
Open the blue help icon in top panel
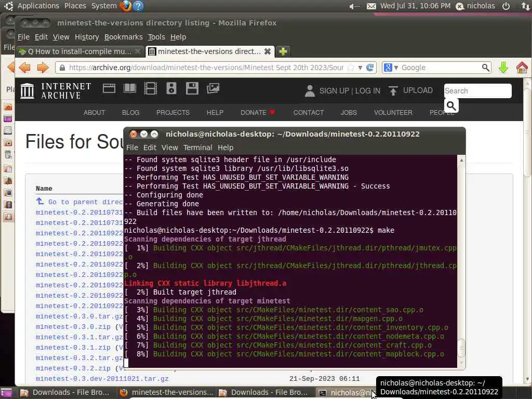pos(138,6)
